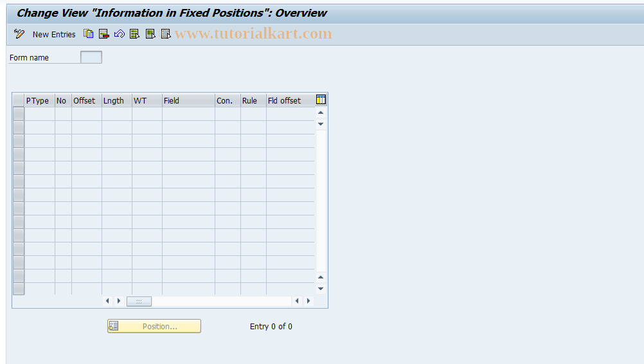
Task: Toggle display/change mode pencil icon
Action: pos(19,34)
